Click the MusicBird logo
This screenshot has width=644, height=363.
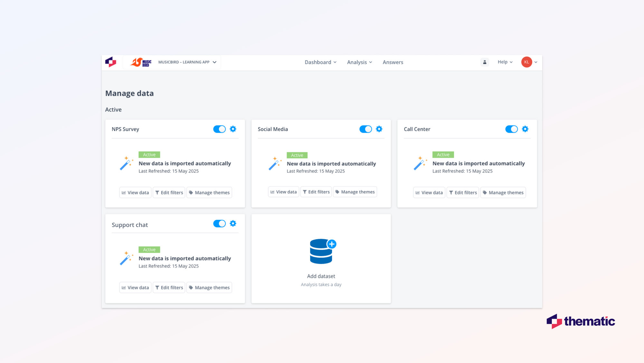click(141, 62)
